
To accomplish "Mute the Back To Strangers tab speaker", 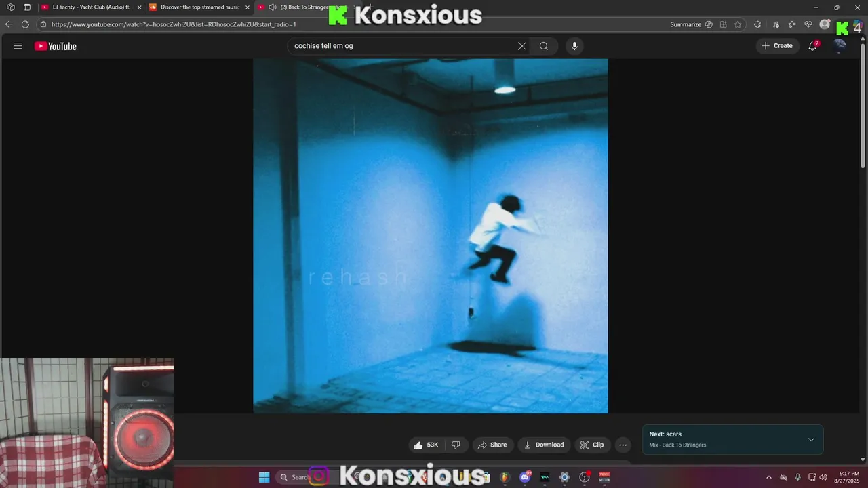I will pyautogui.click(x=272, y=7).
